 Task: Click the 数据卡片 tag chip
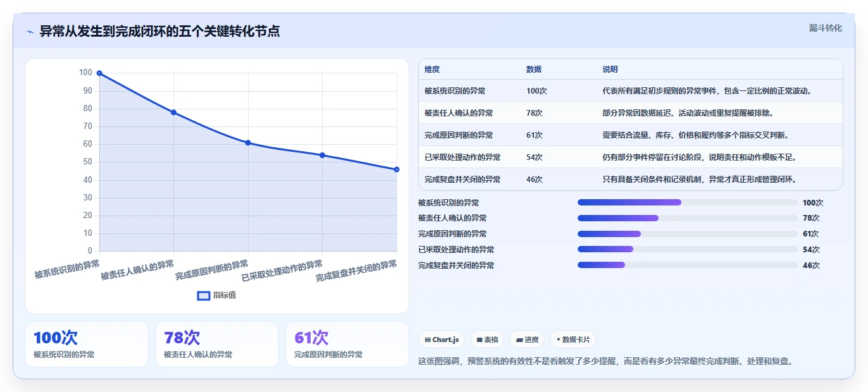pos(573,340)
